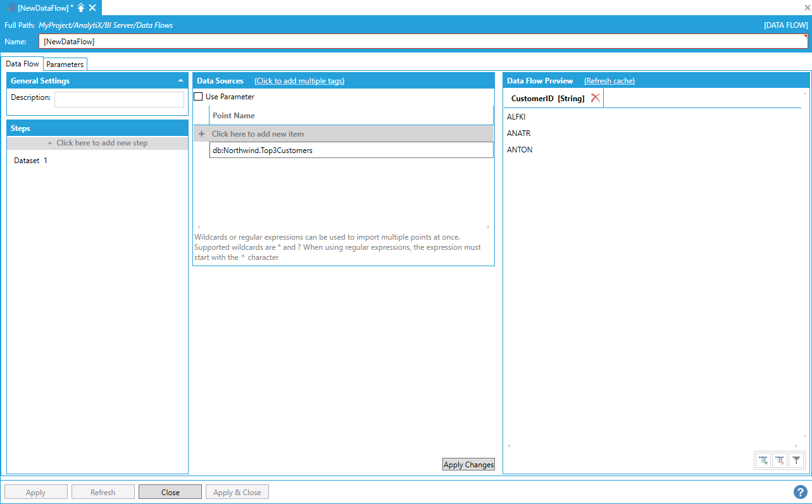Close the NewDataFlow tab
The image size is (812, 504).
pos(92,8)
